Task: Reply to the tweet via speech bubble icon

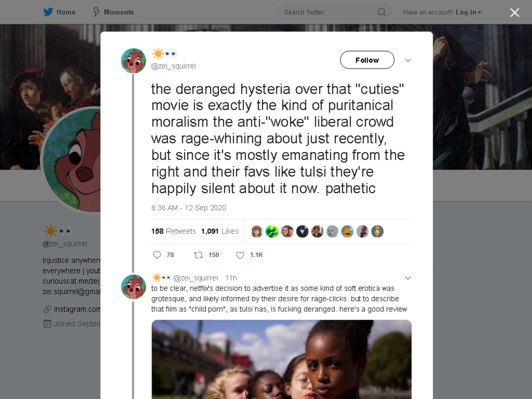Action: [157, 255]
